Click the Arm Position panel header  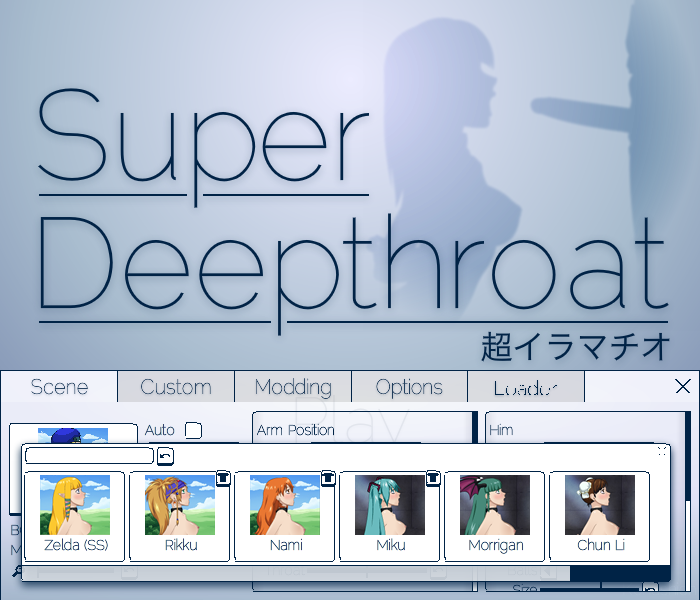click(x=296, y=430)
